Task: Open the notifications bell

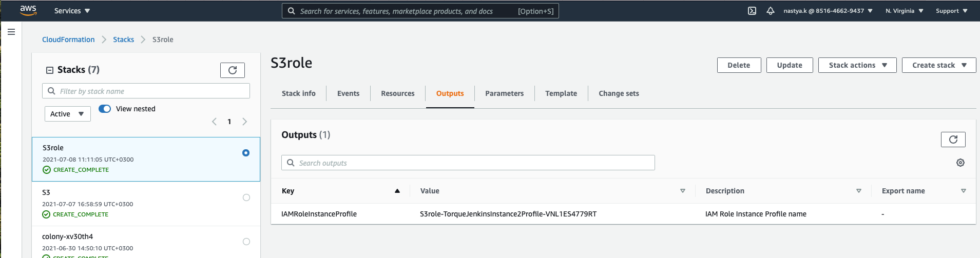Action: (x=771, y=11)
